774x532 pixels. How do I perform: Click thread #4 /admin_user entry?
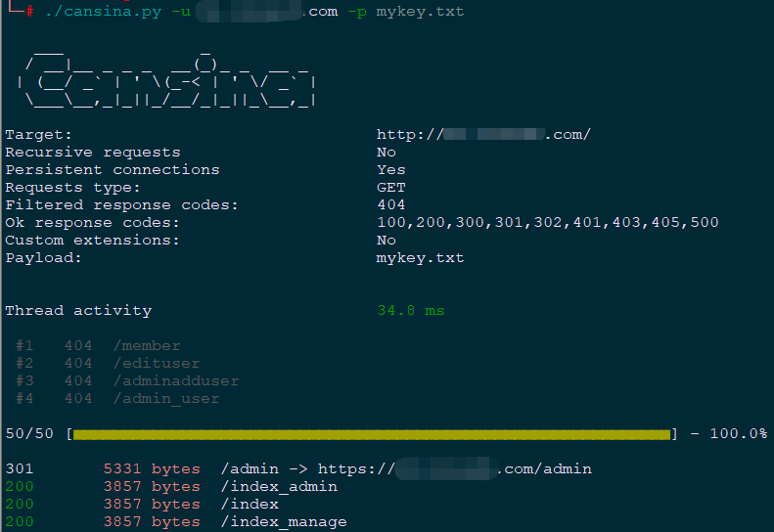[166, 398]
